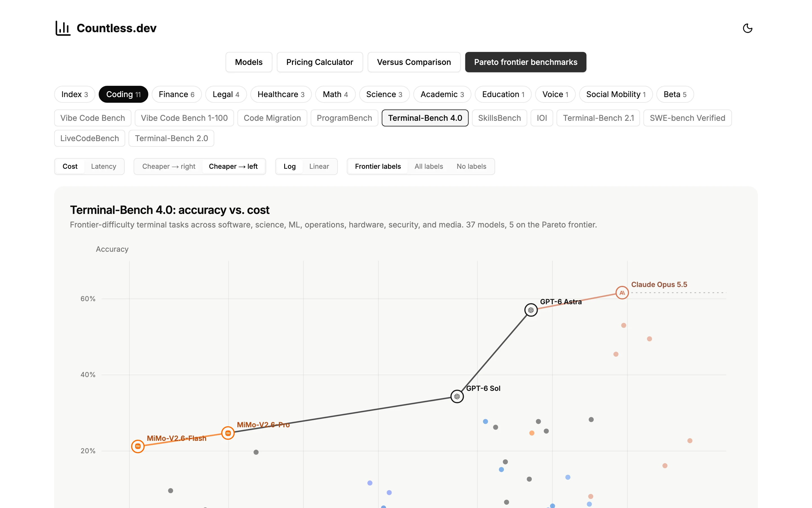Image resolution: width=812 pixels, height=508 pixels.
Task: Choose Log scale
Action: point(290,166)
